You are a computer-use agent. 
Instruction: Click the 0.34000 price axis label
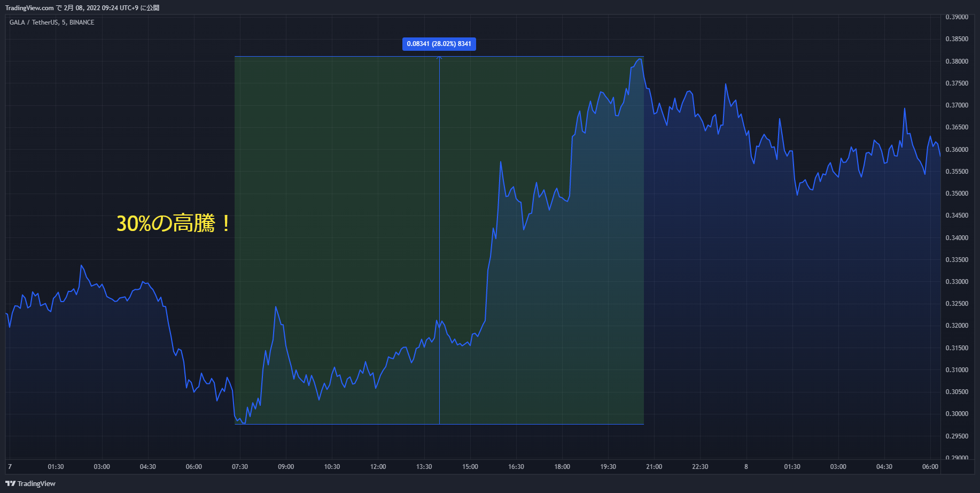click(x=957, y=238)
